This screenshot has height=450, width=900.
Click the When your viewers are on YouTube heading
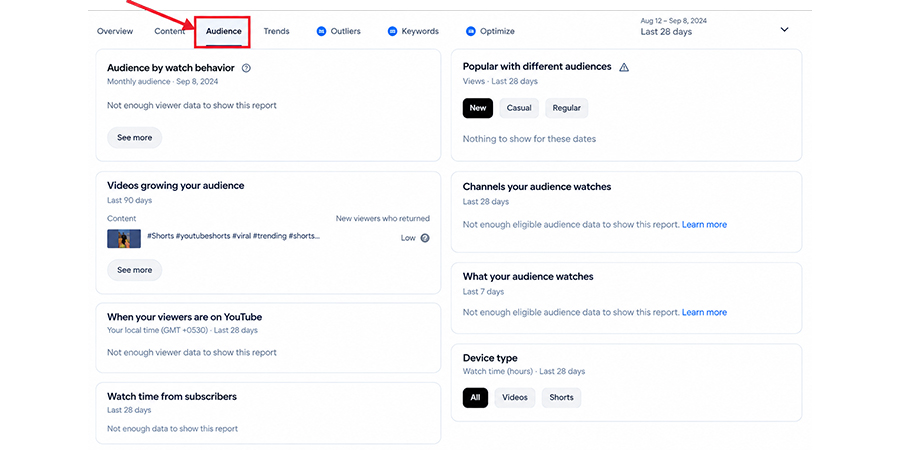tap(184, 317)
